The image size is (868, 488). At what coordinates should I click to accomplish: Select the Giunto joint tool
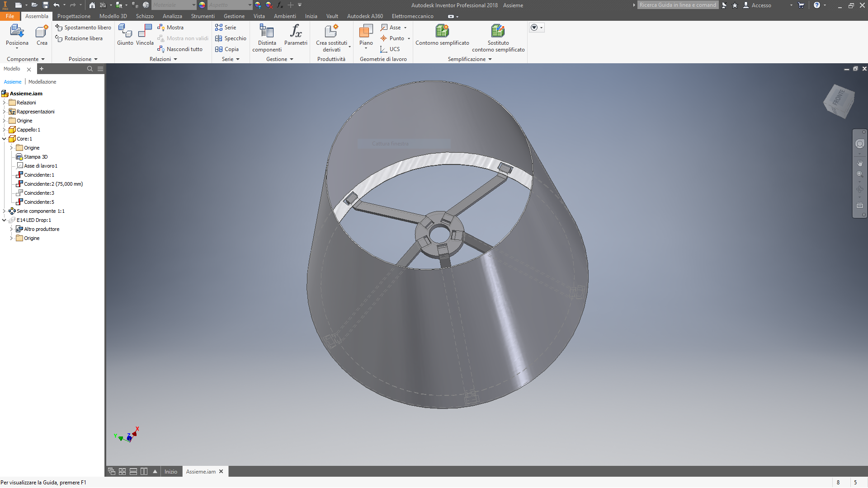pos(125,32)
